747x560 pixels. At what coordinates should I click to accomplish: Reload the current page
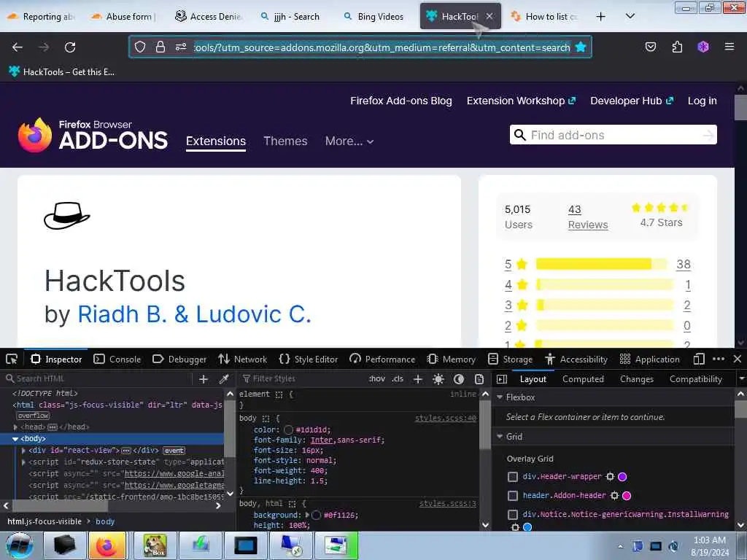70,47
